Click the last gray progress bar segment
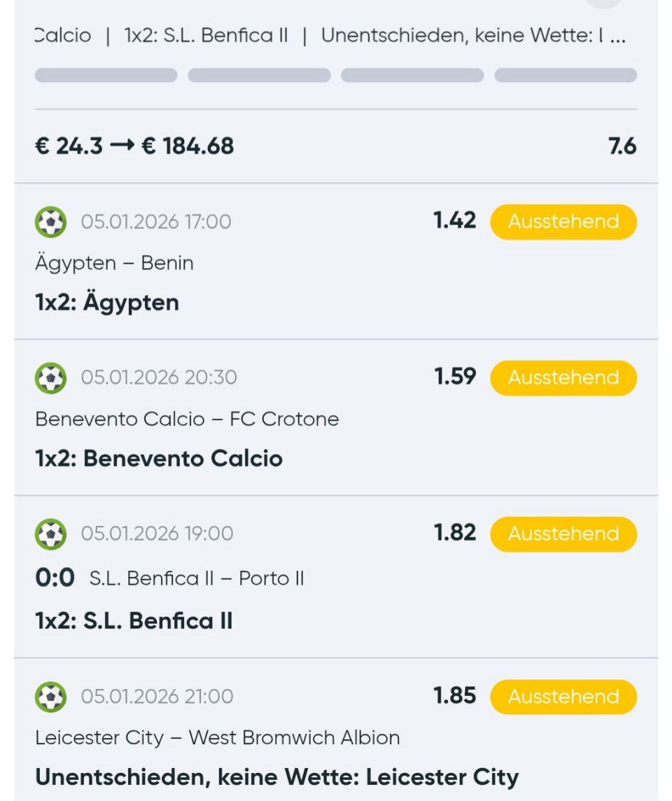Screen dimensions: 672x801 pyautogui.click(x=566, y=76)
